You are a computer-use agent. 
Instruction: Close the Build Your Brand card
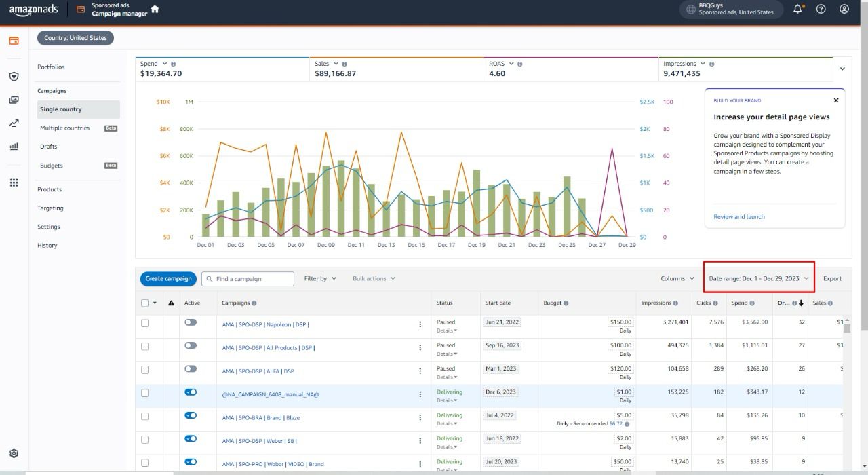[x=836, y=100]
